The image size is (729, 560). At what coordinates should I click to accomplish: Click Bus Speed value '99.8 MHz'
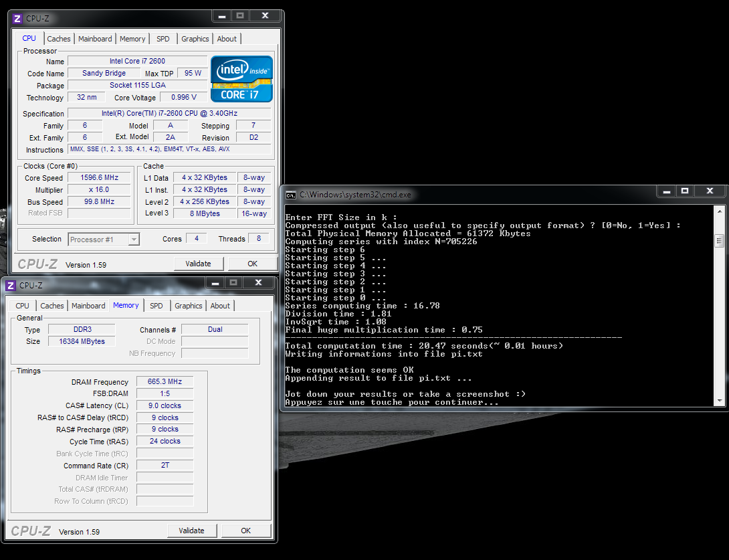pos(99,202)
